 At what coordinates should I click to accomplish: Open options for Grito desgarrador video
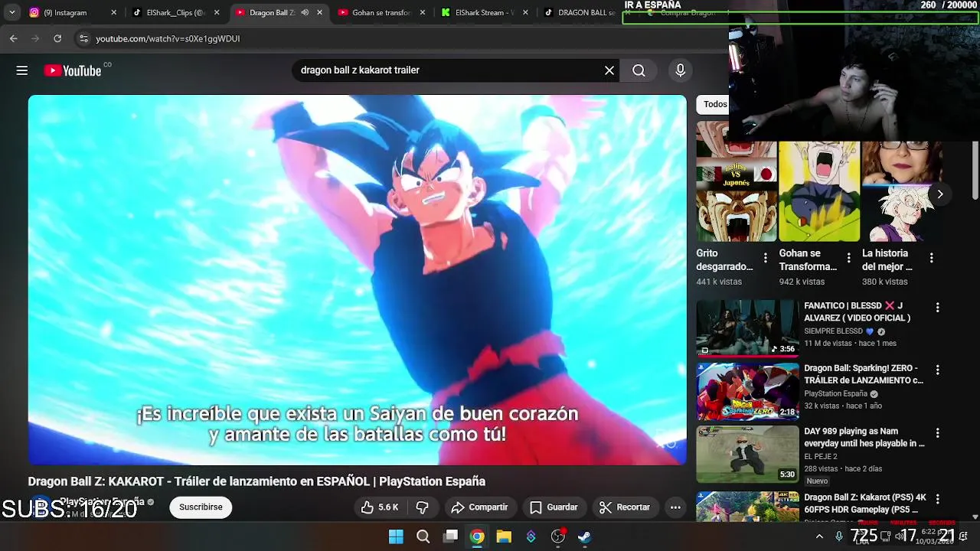click(765, 258)
